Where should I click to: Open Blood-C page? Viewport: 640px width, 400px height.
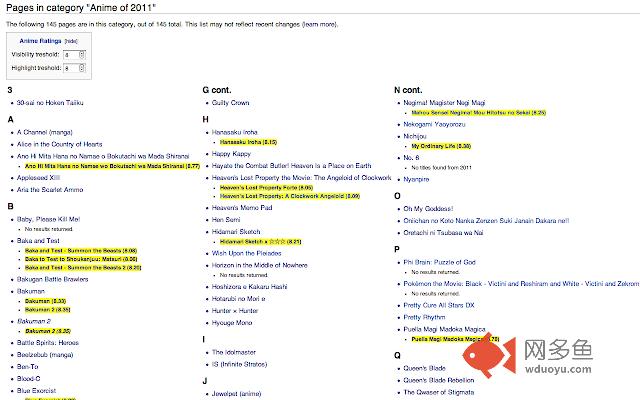coord(29,378)
